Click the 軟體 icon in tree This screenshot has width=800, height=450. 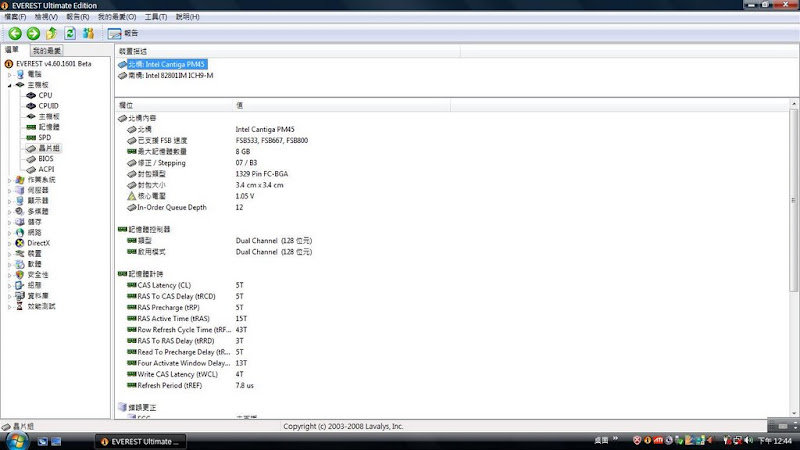point(20,264)
